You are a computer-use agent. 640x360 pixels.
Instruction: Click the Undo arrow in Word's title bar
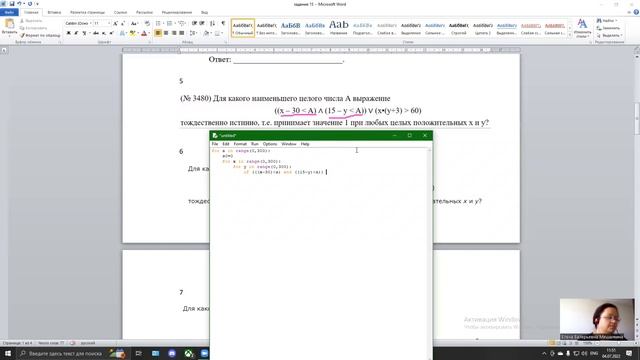pos(19,4)
